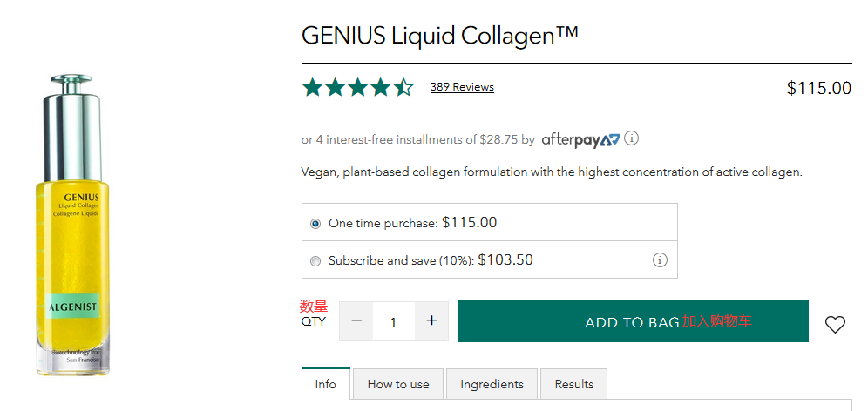Viewport: 868px width, 411px height.
Task: Select One time purchase option
Action: [x=315, y=224]
